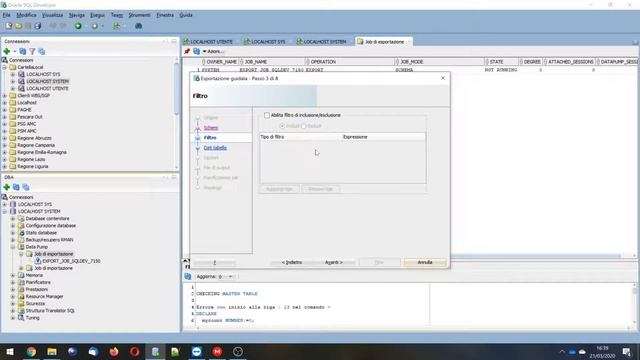Select LOCALHOST UTENTE connection in Connessioni tree
Image resolution: width=640 pixels, height=360 pixels.
(47, 88)
